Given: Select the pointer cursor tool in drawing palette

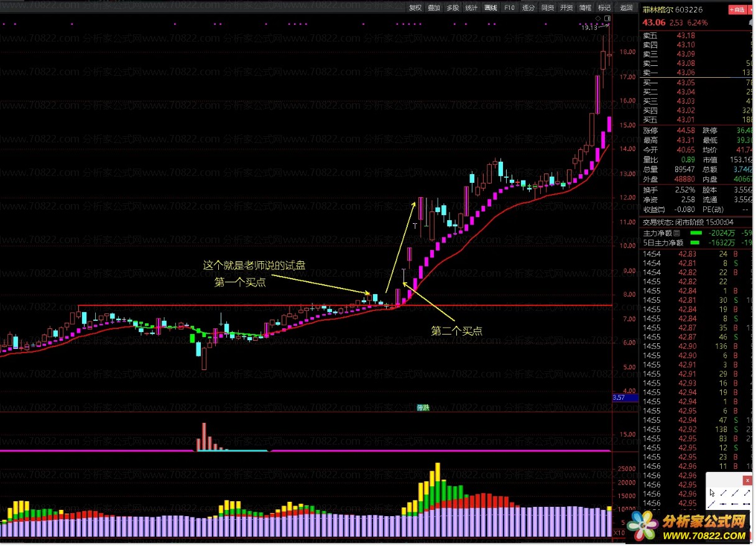Looking at the screenshot, I should (712, 493).
